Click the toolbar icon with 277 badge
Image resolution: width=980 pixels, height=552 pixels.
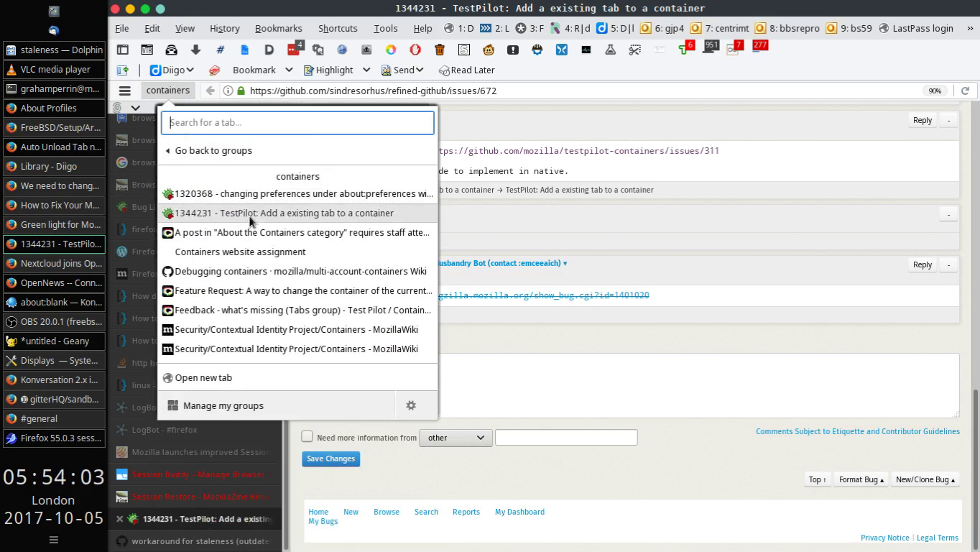pyautogui.click(x=759, y=47)
